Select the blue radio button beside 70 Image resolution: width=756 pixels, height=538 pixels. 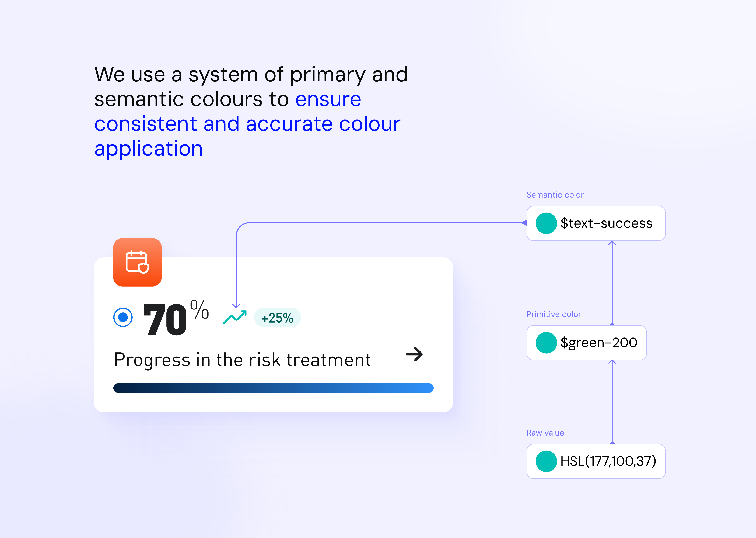pyautogui.click(x=123, y=317)
